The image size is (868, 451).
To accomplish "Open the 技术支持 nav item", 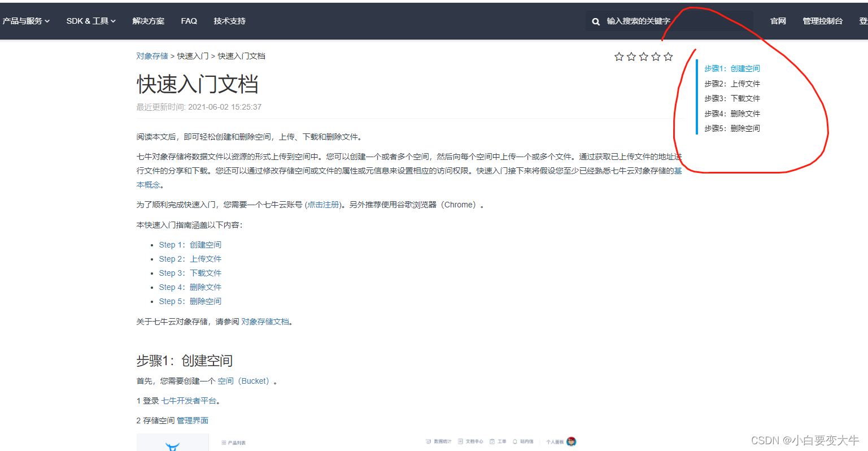I will coord(230,21).
